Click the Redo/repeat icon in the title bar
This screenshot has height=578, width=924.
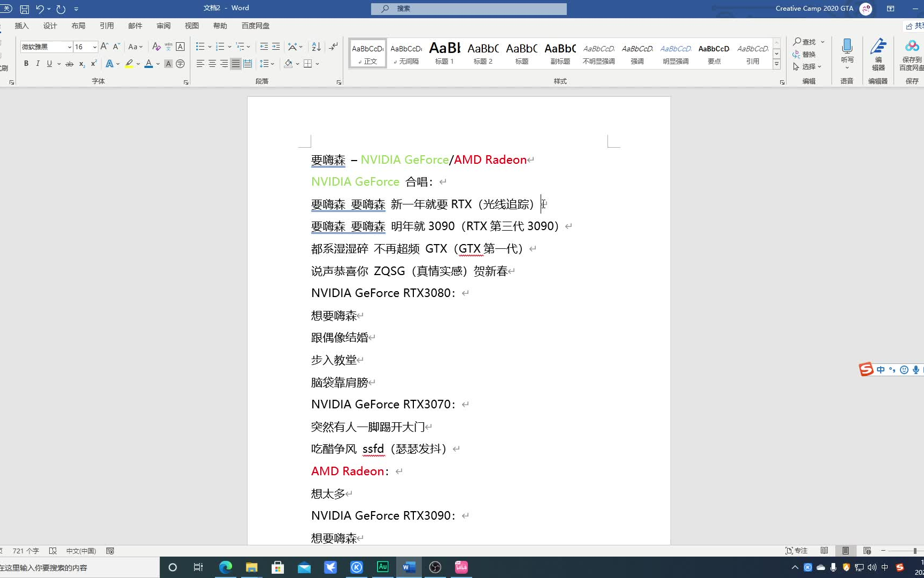[x=61, y=9]
